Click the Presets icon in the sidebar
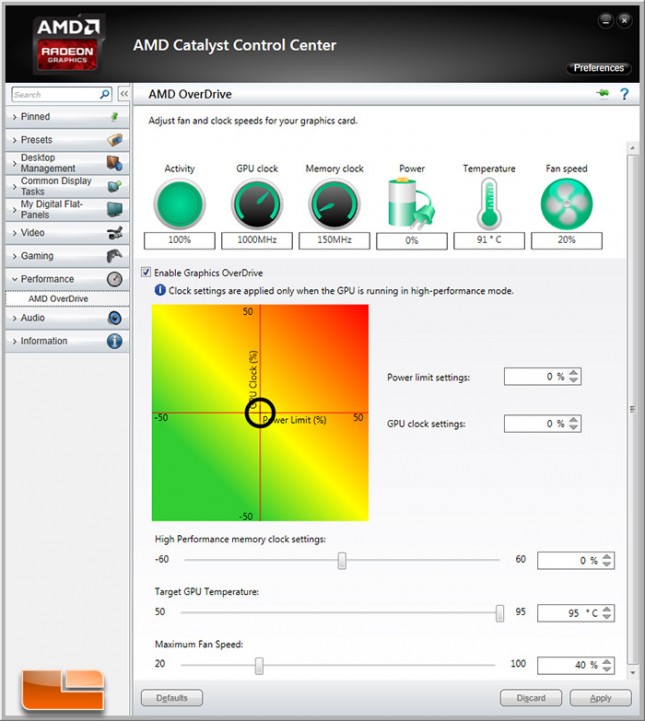This screenshot has width=645, height=721. [114, 140]
